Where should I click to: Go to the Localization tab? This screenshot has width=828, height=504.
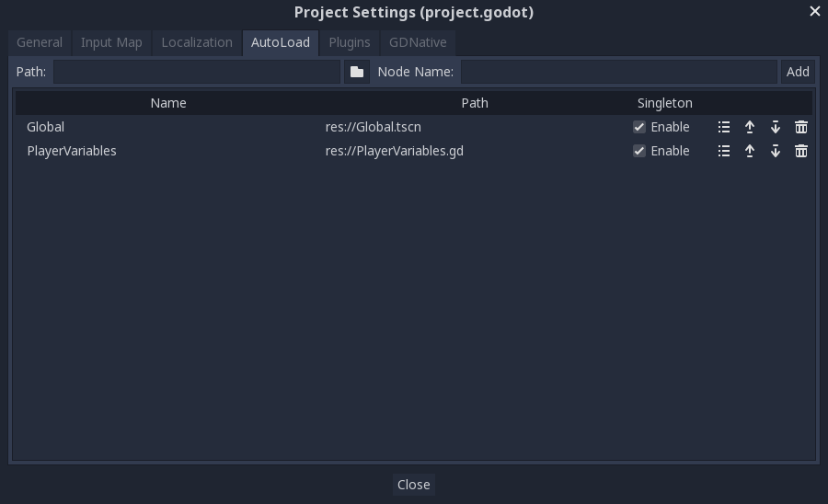click(197, 42)
